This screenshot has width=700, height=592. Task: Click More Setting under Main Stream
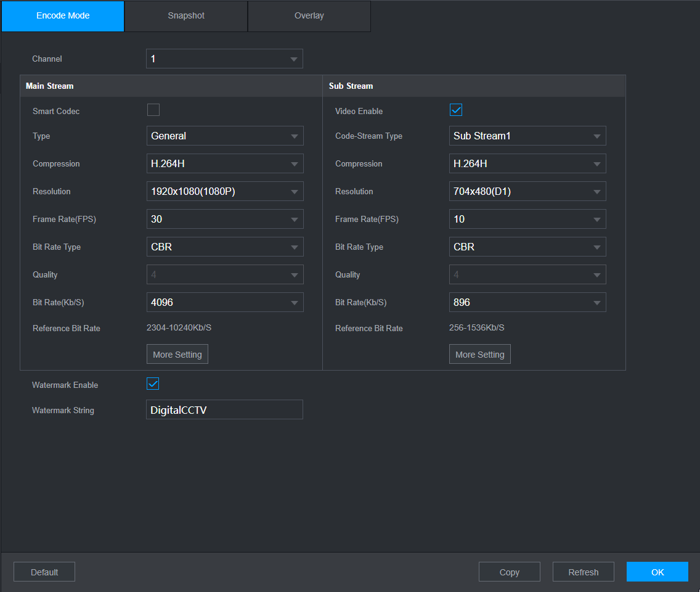[177, 355]
